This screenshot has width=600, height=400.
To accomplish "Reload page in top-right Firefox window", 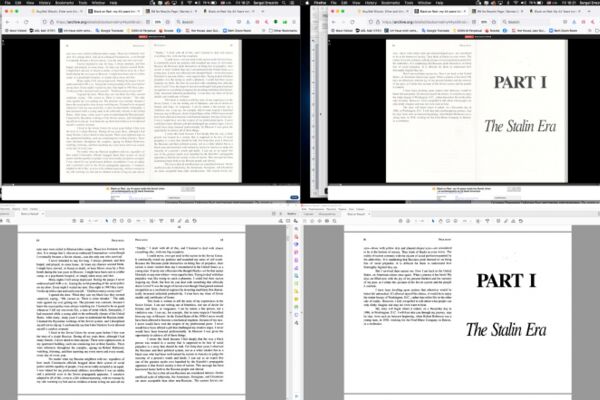I will [352, 22].
